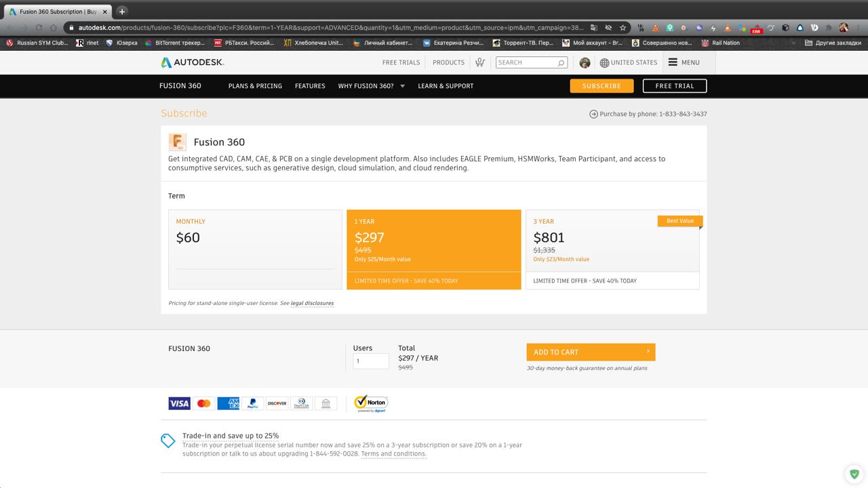Open the Terms and conditions link
This screenshot has width=868, height=488.
tap(393, 453)
